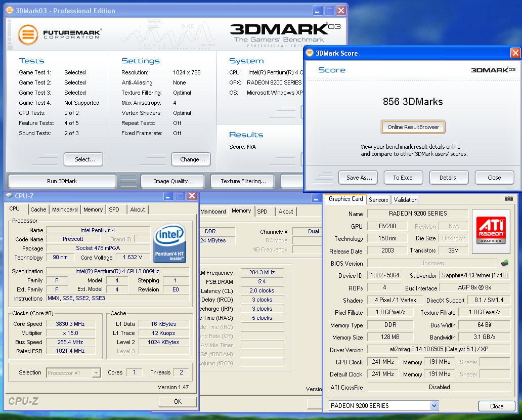Viewport: 522px width, 420px height.
Task: Open the Memory tab in front CPU-Z
Action: tap(93, 209)
